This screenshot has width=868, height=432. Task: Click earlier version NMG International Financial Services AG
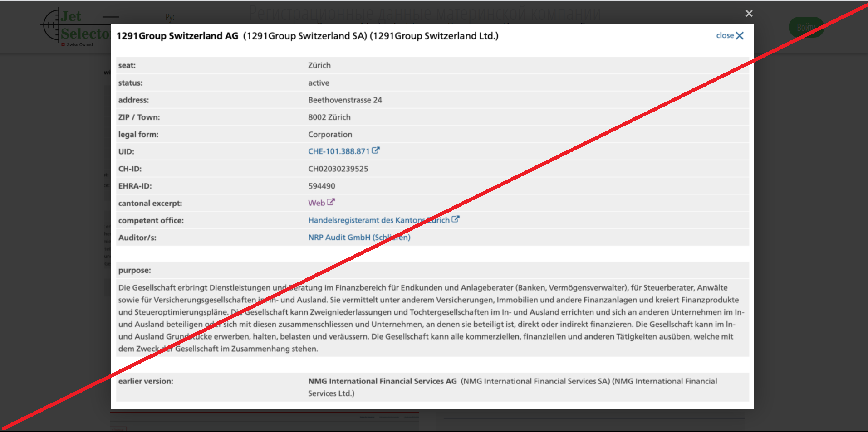click(x=383, y=381)
